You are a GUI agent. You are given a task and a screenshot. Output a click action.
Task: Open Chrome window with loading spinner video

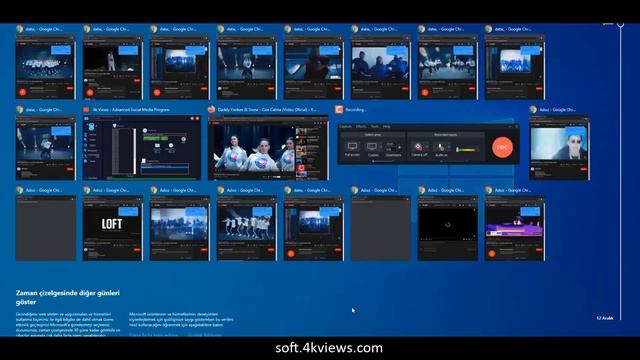448,228
